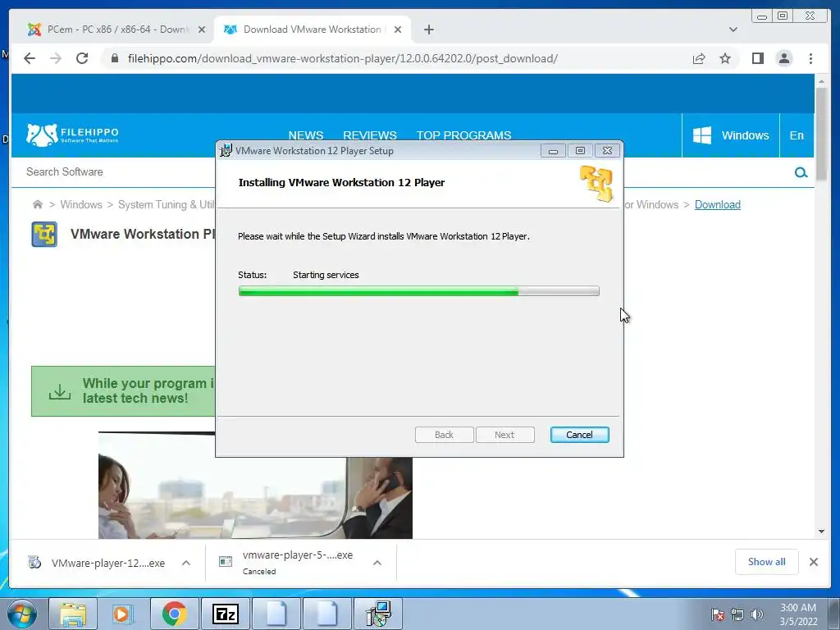This screenshot has height=630, width=840.
Task: Open Chrome side panel
Action: (x=757, y=58)
